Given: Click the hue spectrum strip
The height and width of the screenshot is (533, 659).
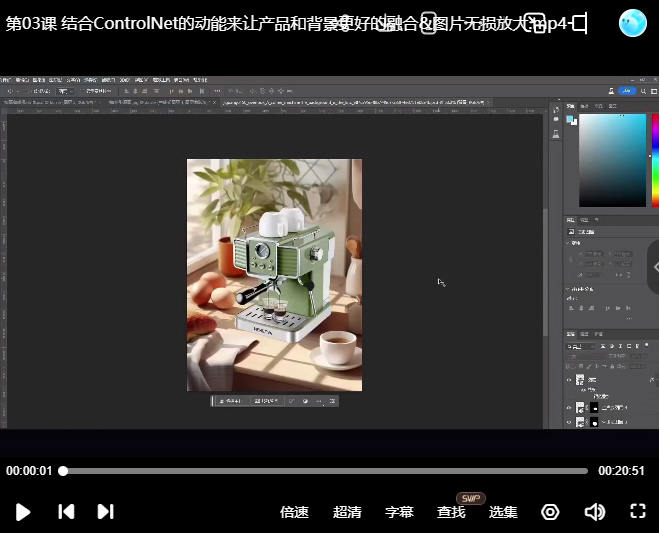Looking at the screenshot, I should (x=655, y=160).
